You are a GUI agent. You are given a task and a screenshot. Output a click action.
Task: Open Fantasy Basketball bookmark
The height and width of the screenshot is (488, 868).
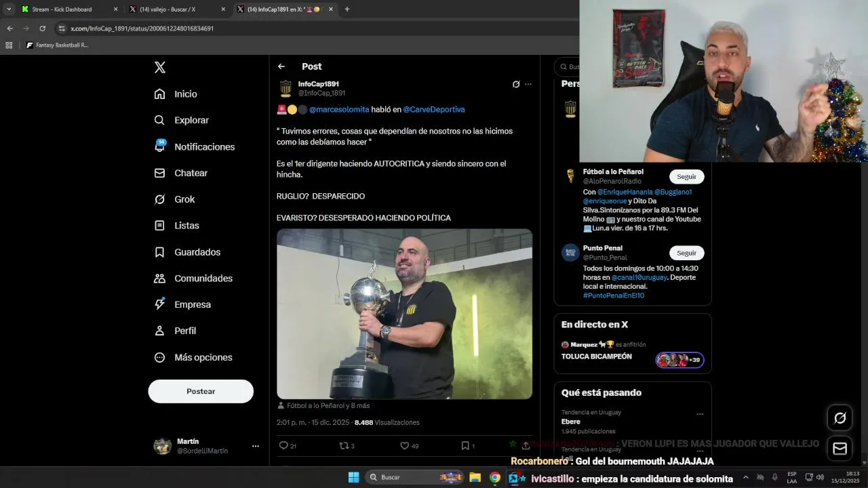pos(57,45)
